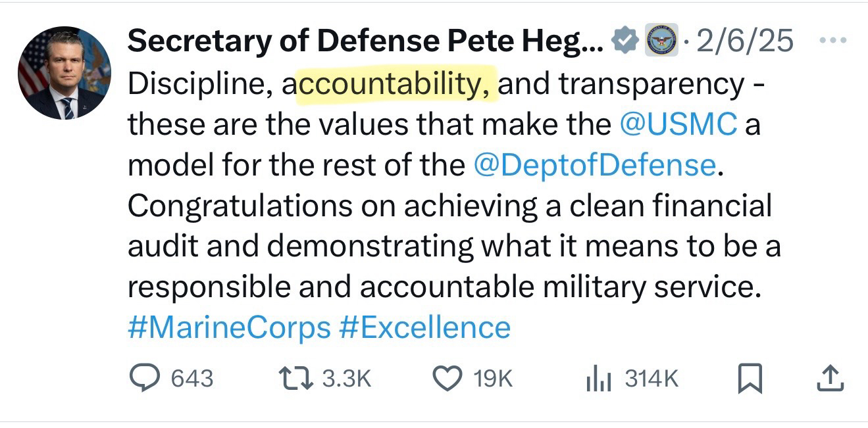This screenshot has height=428, width=868.
Task: Click the highlighted word accountability
Action: tap(395, 85)
